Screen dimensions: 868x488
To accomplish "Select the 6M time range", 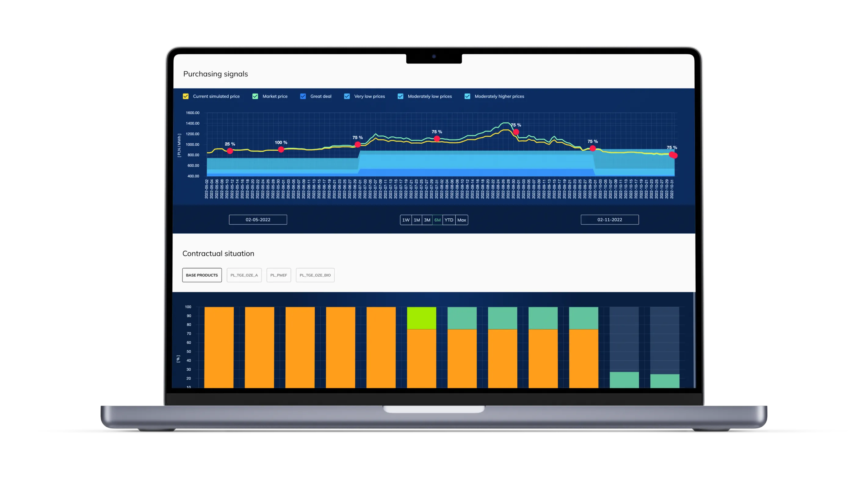I will [437, 220].
